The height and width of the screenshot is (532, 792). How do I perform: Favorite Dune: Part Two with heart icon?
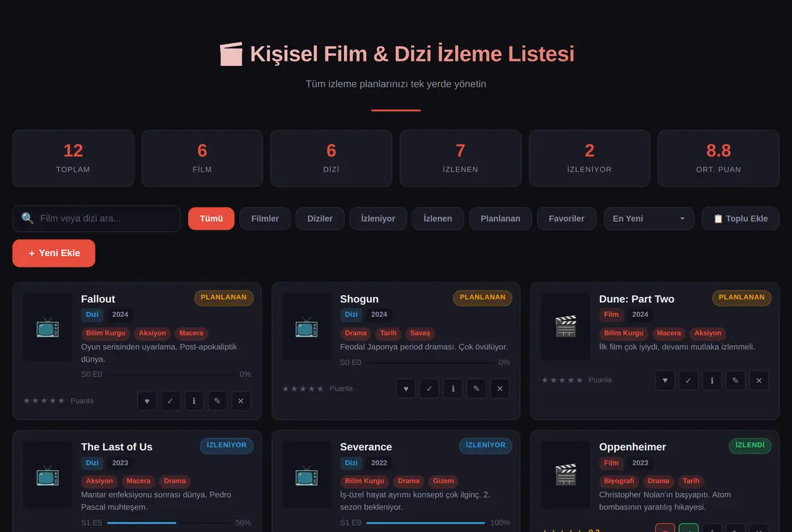point(665,380)
